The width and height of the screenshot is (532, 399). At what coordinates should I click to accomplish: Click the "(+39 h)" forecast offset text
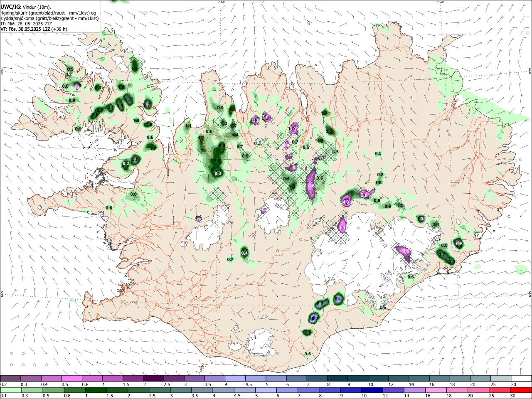pos(59,29)
